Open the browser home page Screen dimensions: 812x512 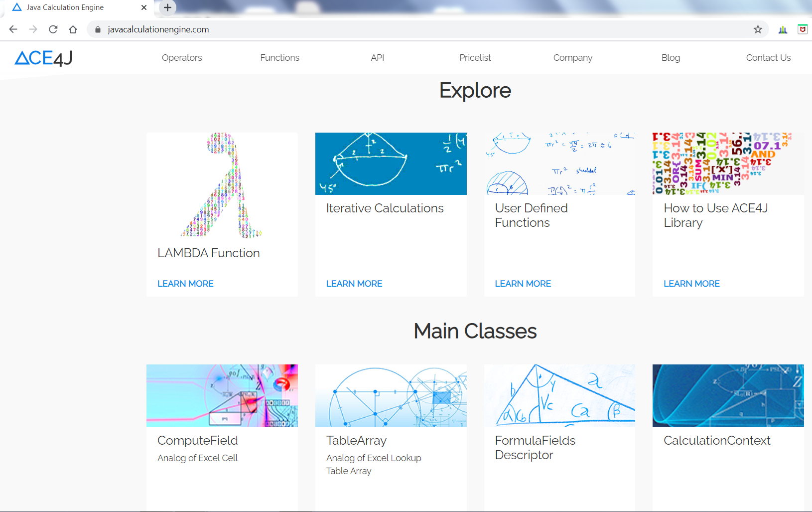coord(73,29)
